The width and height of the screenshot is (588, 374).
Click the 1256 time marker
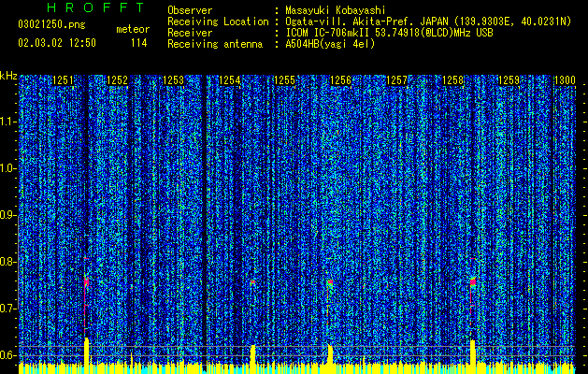[x=341, y=80]
